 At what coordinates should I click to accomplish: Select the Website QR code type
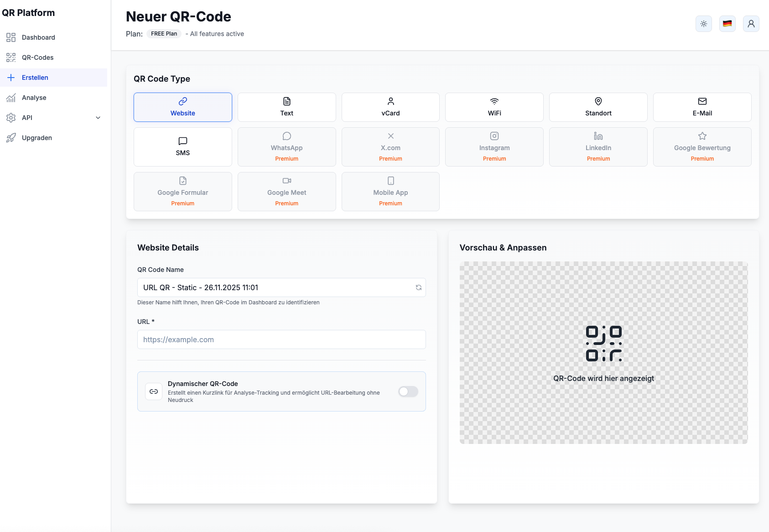pyautogui.click(x=183, y=107)
